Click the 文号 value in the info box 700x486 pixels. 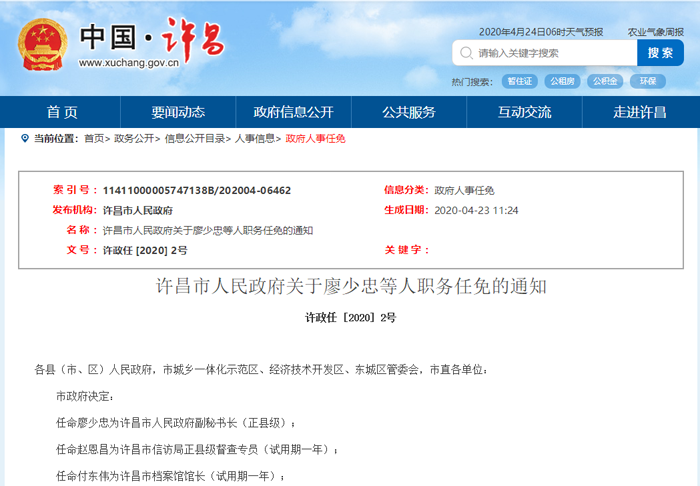145,250
